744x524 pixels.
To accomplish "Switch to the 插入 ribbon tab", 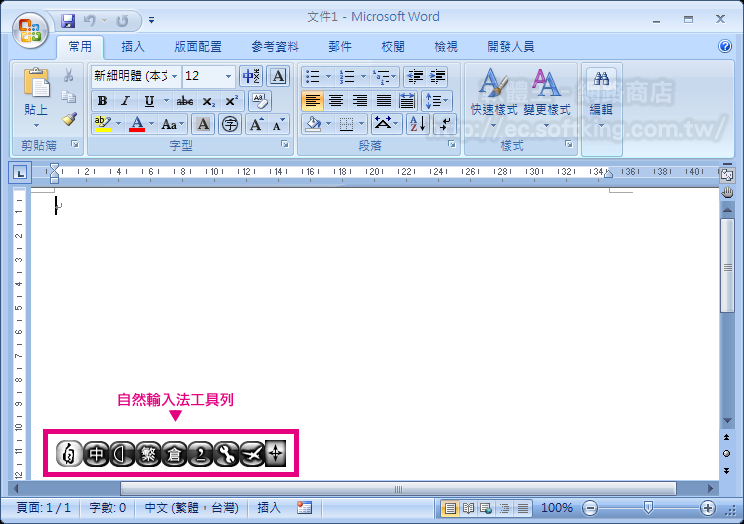I will click(x=133, y=47).
